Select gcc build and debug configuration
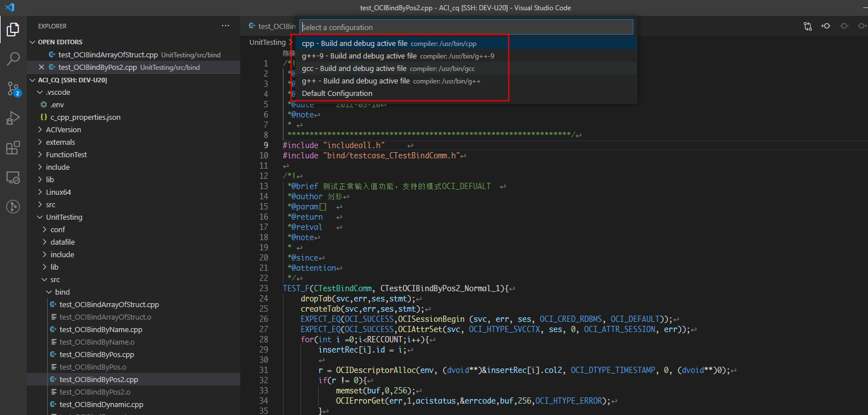This screenshot has width=868, height=415. pos(466,69)
